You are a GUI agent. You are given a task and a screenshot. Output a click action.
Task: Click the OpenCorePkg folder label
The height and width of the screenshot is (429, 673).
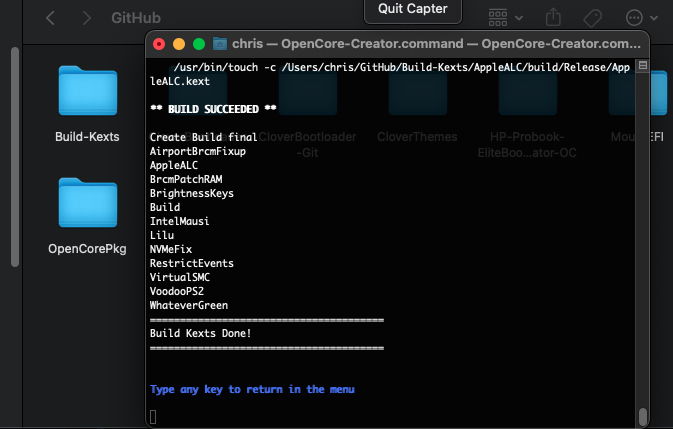87,249
